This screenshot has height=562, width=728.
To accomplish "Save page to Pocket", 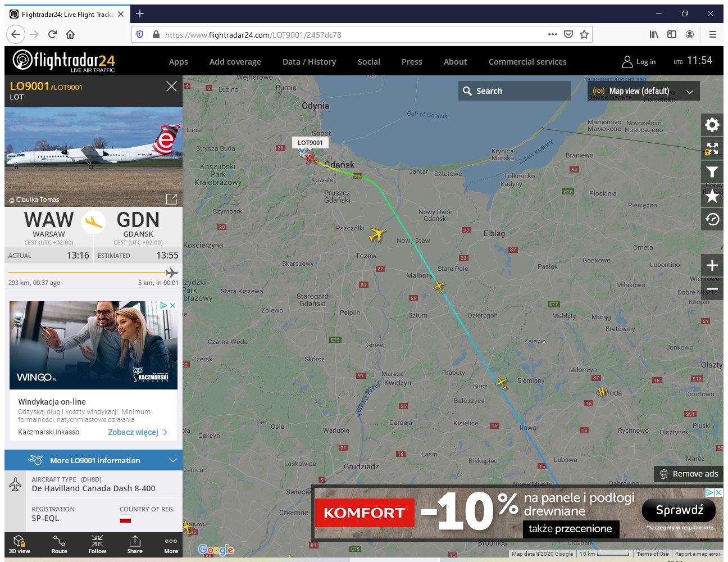I will pyautogui.click(x=568, y=34).
